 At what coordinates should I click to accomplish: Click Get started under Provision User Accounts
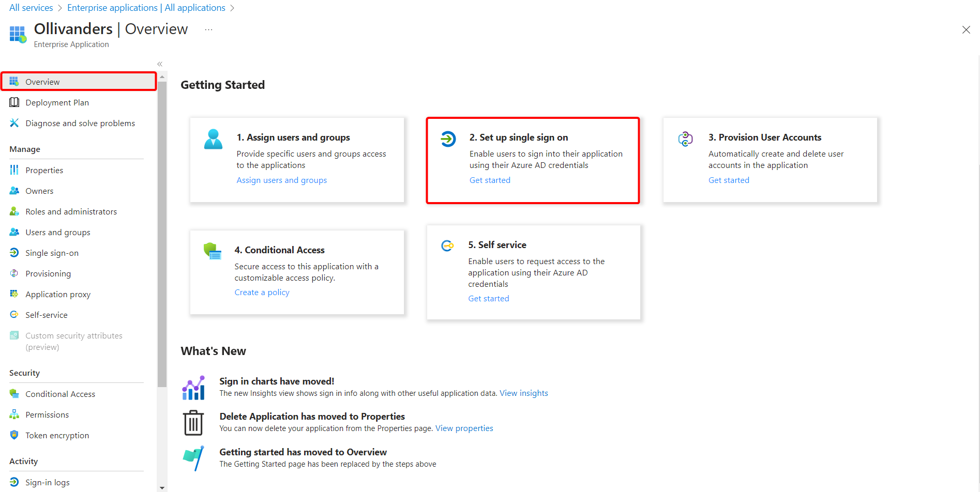[729, 180]
